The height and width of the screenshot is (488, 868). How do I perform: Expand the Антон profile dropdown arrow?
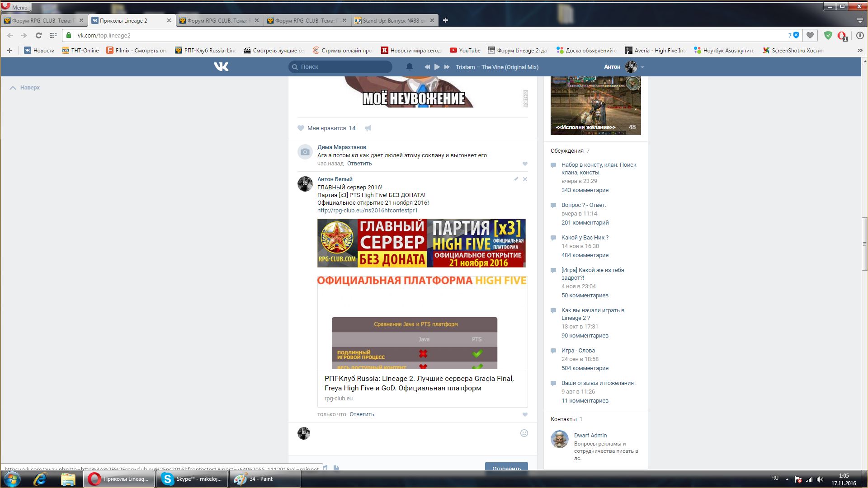[642, 67]
